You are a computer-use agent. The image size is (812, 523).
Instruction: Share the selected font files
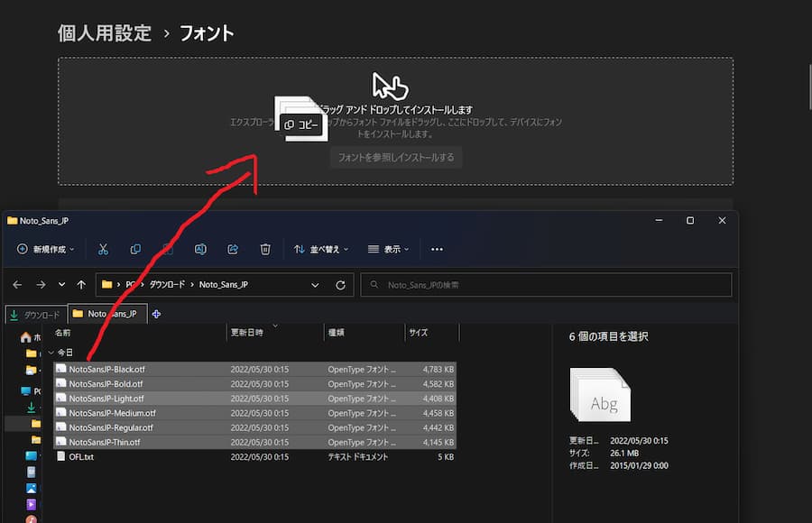point(233,249)
